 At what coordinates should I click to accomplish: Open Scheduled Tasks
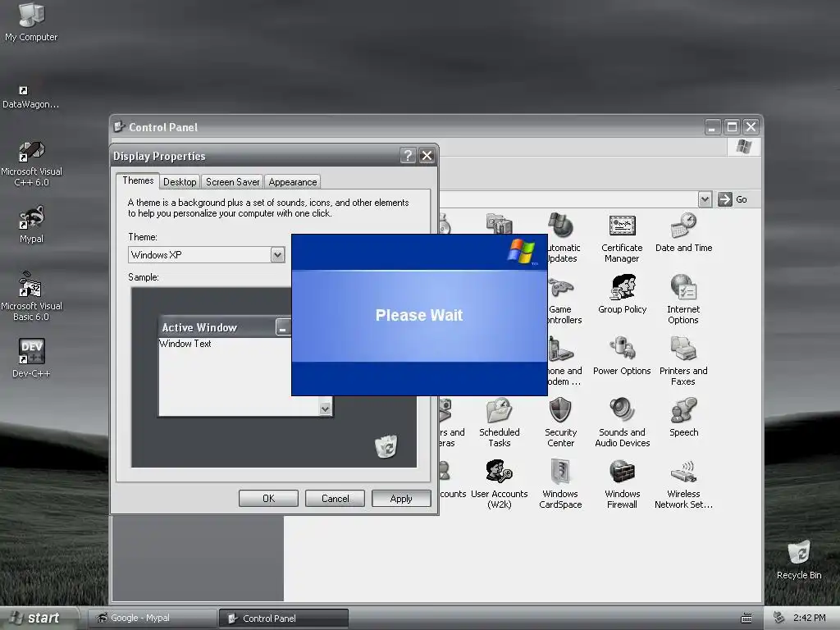coord(500,423)
